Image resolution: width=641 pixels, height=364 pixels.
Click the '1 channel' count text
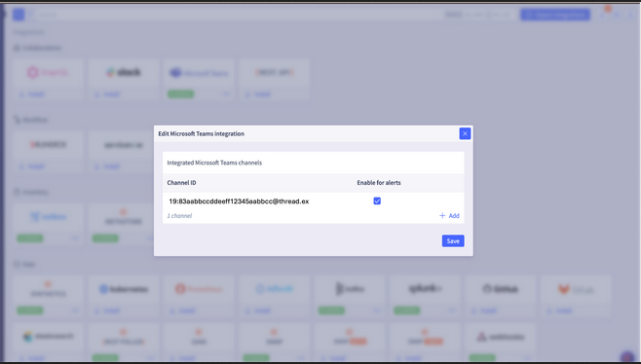[x=179, y=216]
